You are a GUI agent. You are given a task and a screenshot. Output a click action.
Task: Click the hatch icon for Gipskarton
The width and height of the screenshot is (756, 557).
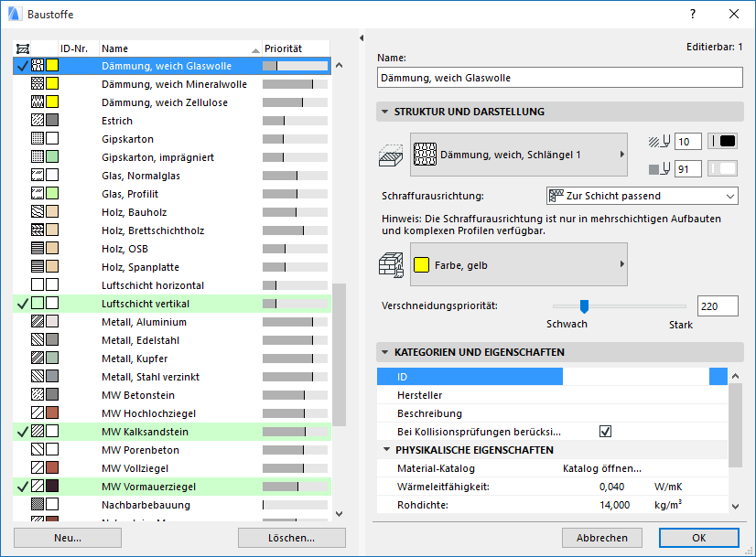pyautogui.click(x=38, y=138)
